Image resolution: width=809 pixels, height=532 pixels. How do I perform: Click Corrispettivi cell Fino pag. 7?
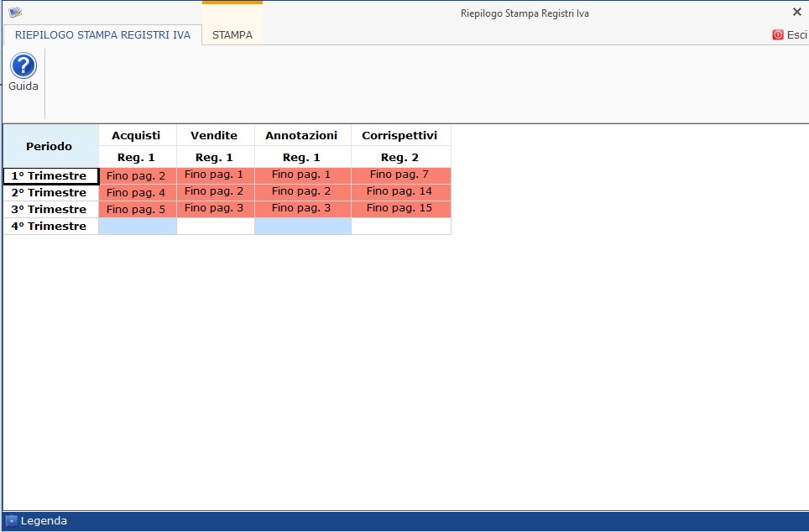(400, 175)
